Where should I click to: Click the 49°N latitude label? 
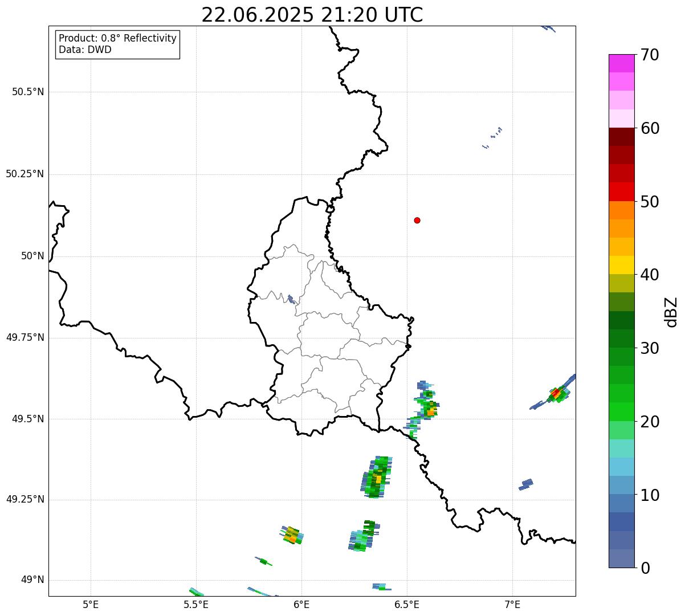(32, 580)
